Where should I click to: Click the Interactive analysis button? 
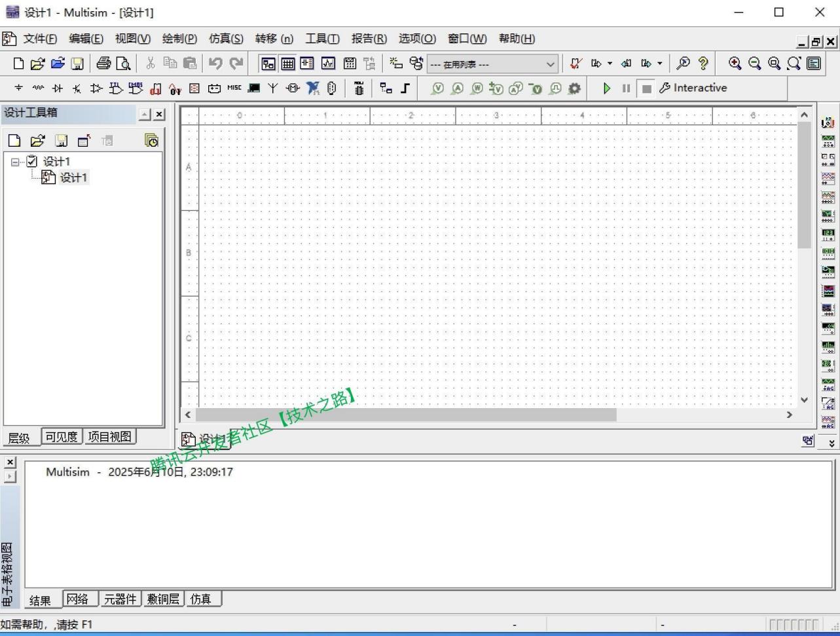click(693, 88)
